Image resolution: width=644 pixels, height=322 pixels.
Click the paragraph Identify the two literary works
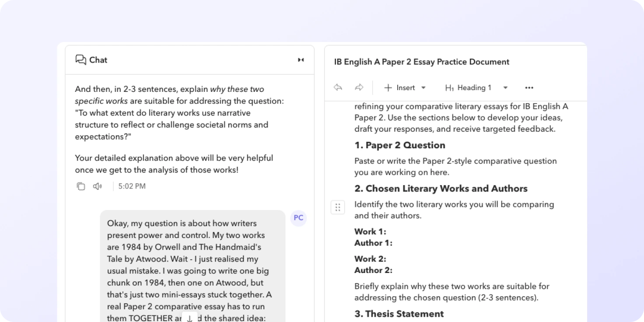pyautogui.click(x=454, y=210)
